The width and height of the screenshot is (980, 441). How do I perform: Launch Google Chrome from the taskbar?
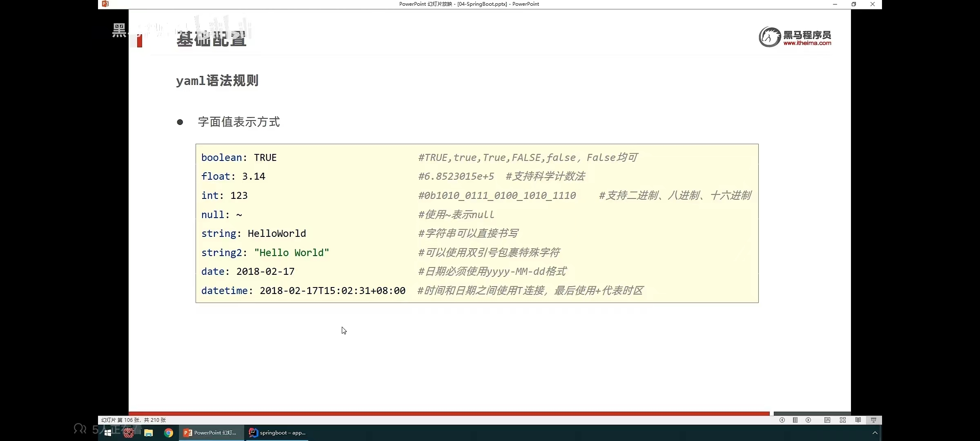[169, 433]
